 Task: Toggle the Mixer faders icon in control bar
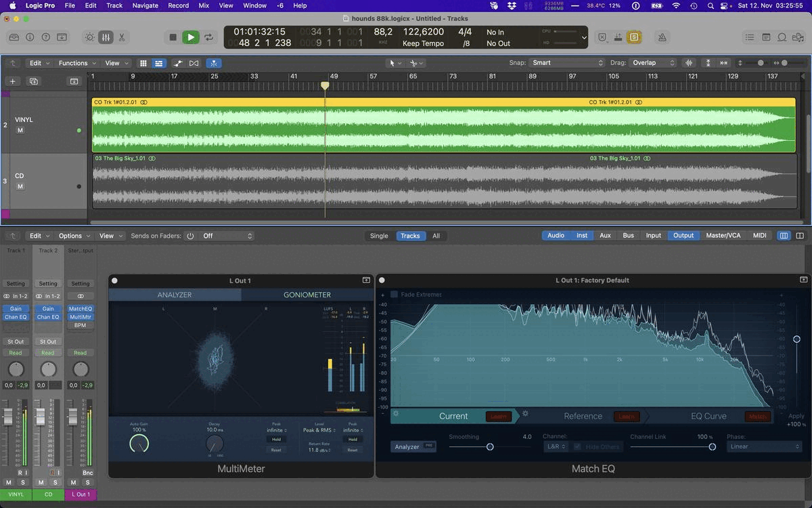coord(106,37)
